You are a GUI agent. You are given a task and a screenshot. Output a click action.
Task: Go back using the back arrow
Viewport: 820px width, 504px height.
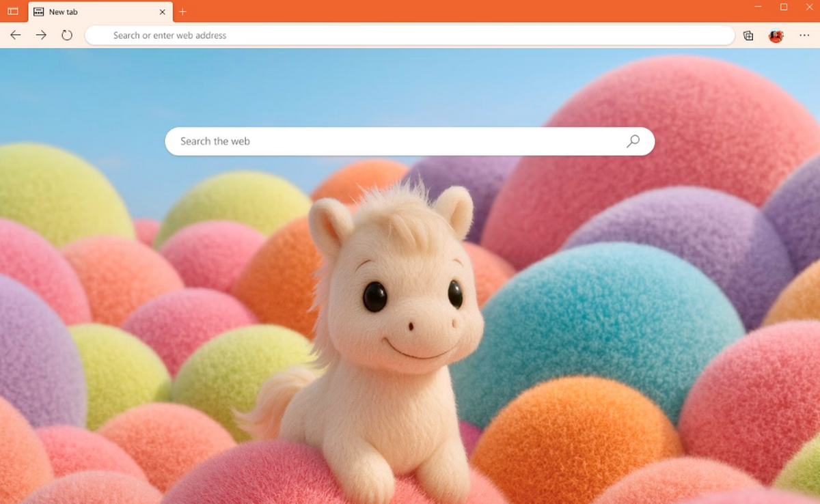click(16, 35)
